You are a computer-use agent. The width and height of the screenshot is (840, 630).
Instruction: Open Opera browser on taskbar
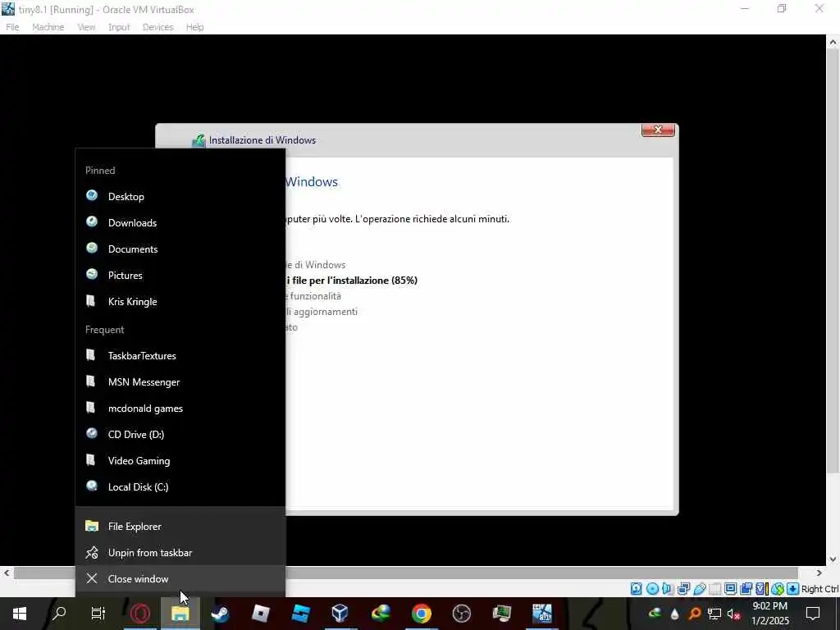139,614
